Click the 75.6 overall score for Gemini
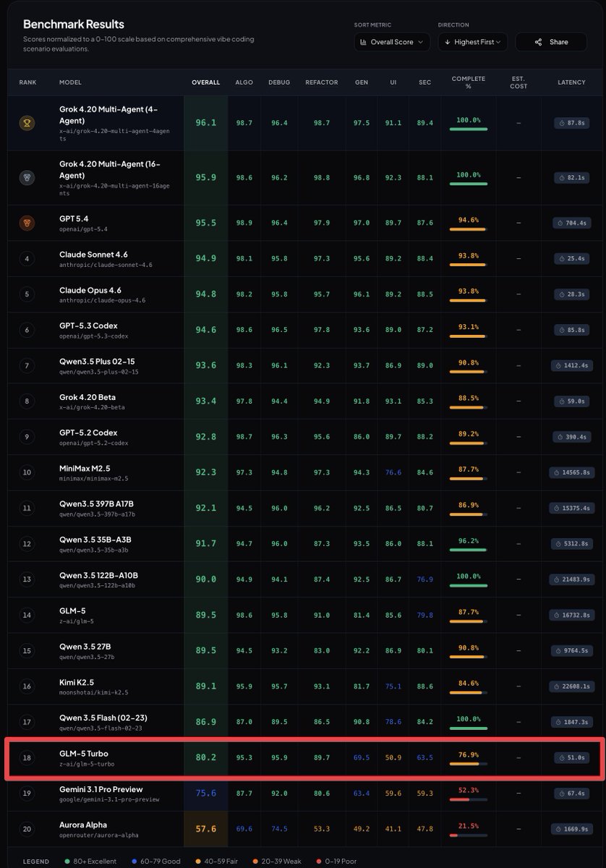This screenshot has height=868, width=606. (205, 793)
